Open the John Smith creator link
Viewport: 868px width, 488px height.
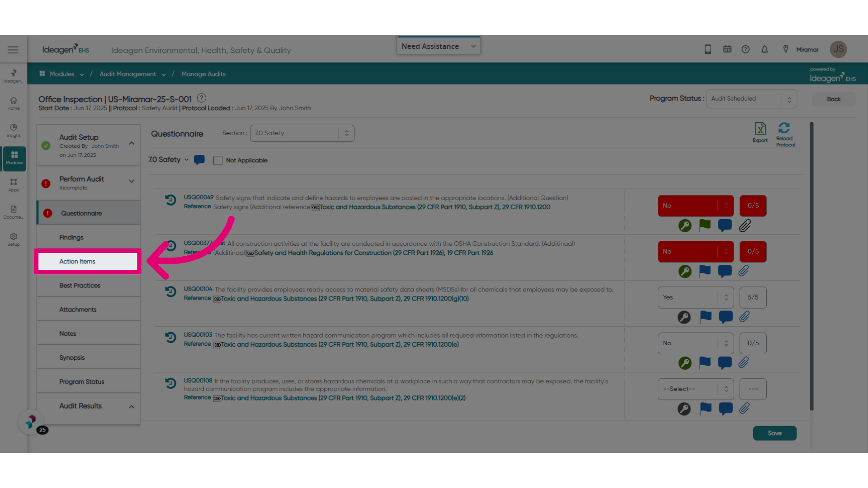pos(105,146)
